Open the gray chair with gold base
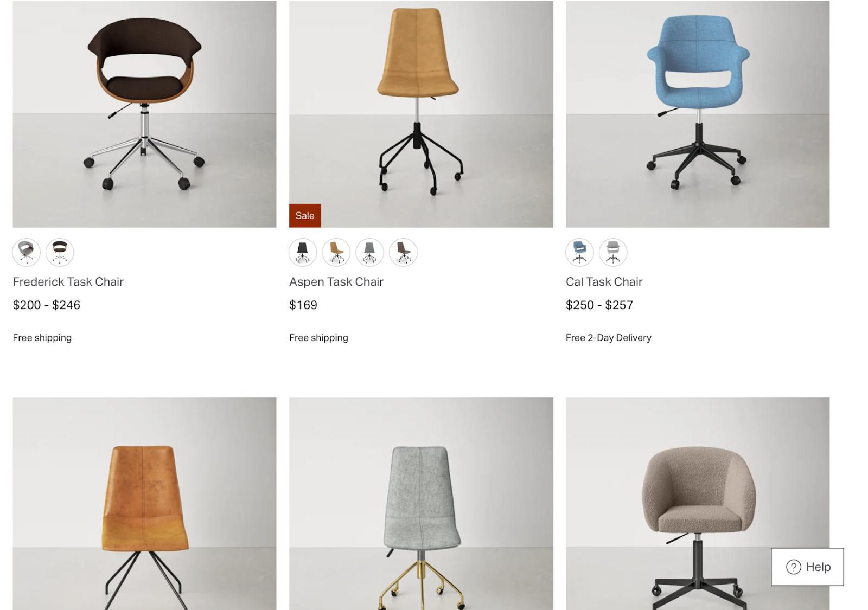Image resolution: width=868 pixels, height=610 pixels. pyautogui.click(x=421, y=504)
